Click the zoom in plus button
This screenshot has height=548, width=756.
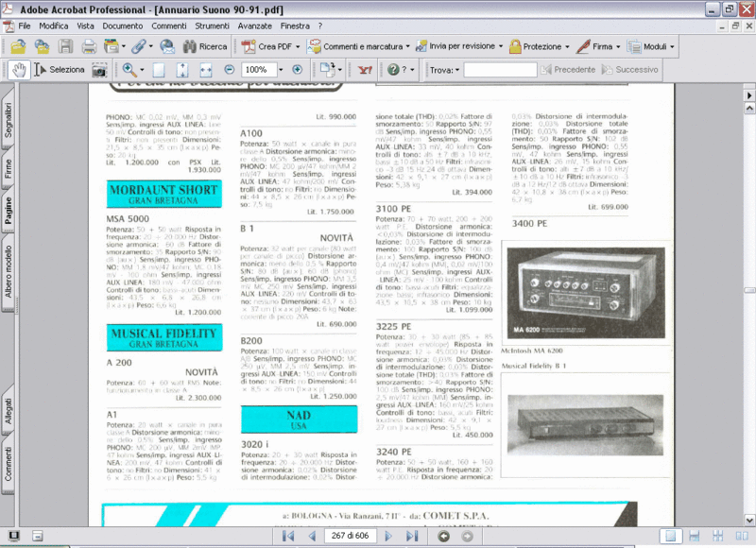[x=298, y=70]
